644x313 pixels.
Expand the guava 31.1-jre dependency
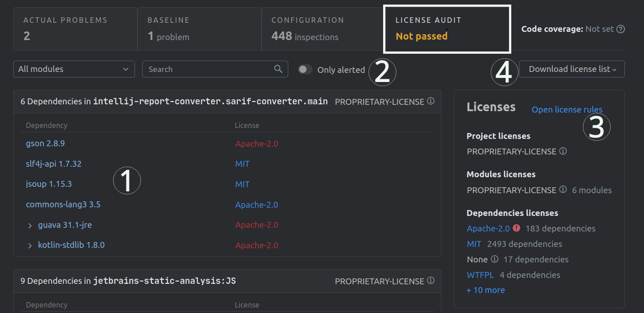click(x=30, y=225)
